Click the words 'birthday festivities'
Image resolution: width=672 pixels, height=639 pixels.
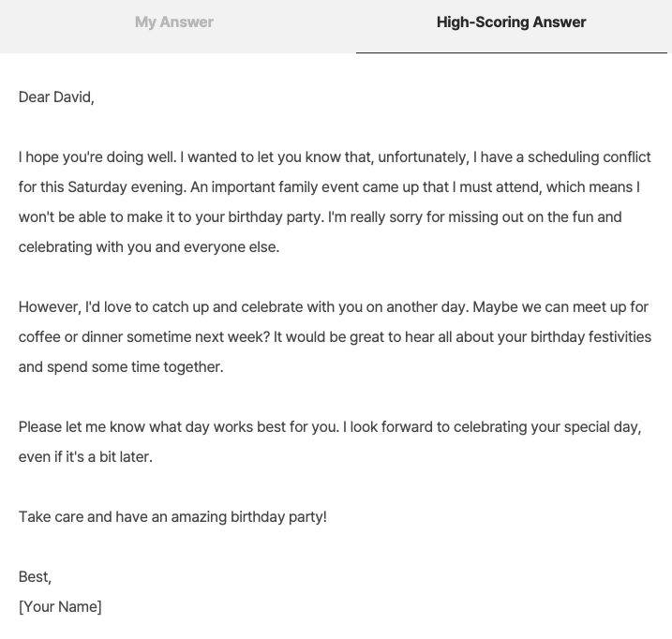(x=590, y=337)
